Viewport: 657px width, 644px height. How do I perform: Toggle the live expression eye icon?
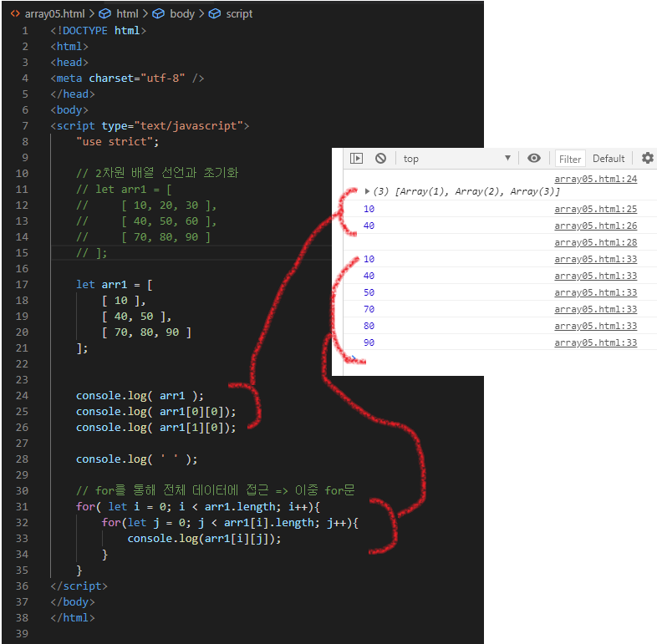pos(534,158)
